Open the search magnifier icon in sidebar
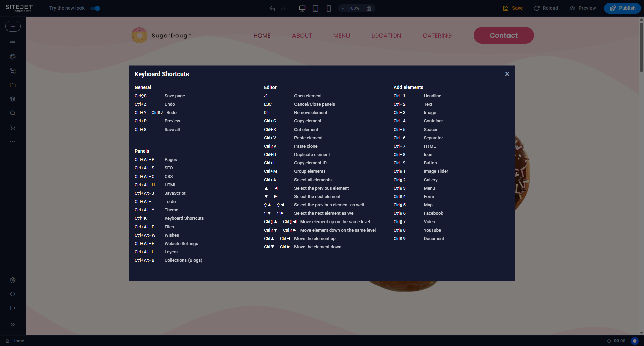 click(x=13, y=113)
